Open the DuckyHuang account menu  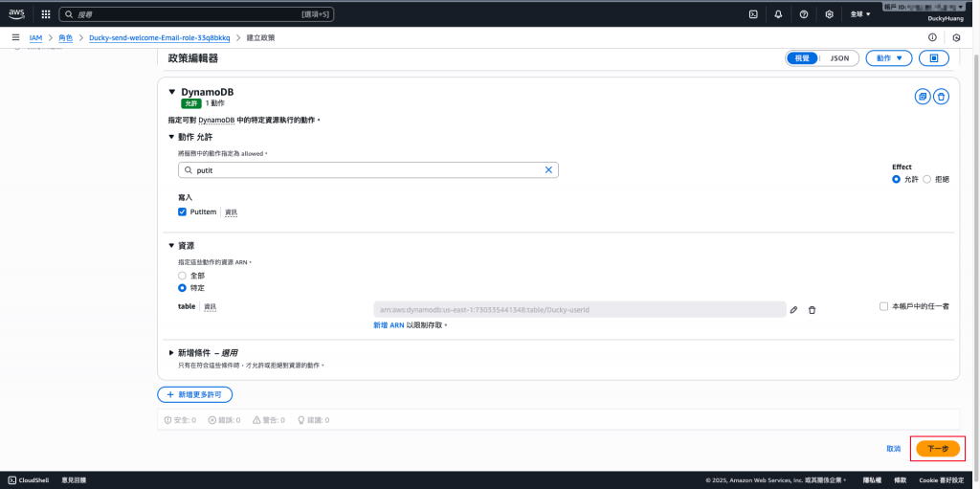(x=945, y=19)
